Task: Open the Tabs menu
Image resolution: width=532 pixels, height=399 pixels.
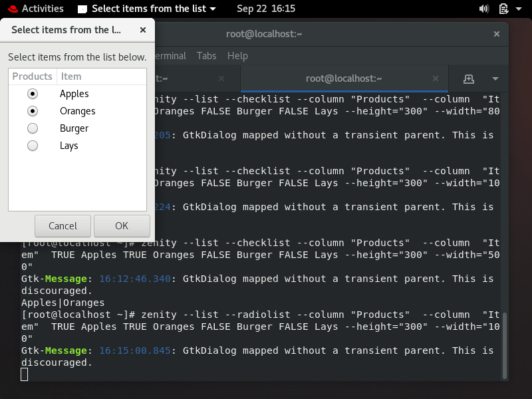Action: click(x=206, y=56)
